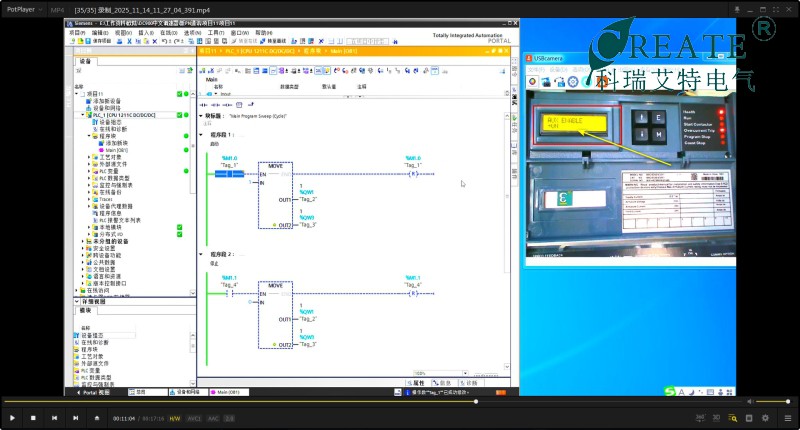Image resolution: width=800 pixels, height=430 pixels.
Task: Click the delete X toolbar icon
Action: [x=155, y=41]
